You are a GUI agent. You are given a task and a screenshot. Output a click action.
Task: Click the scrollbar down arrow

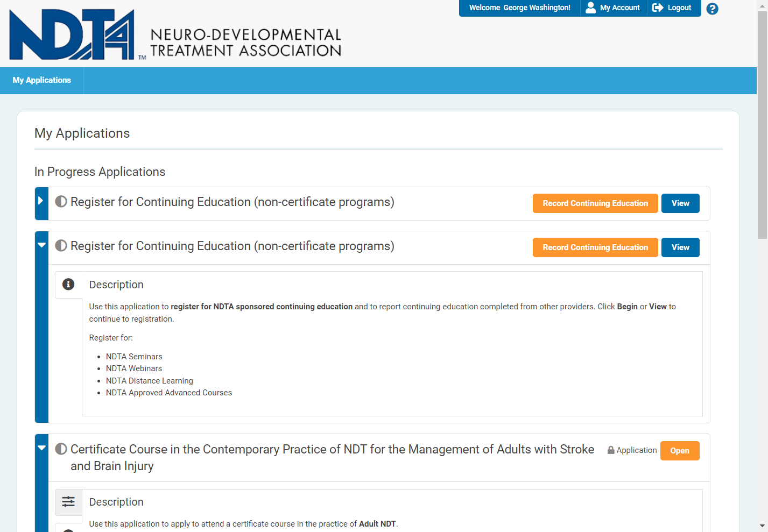click(762, 526)
